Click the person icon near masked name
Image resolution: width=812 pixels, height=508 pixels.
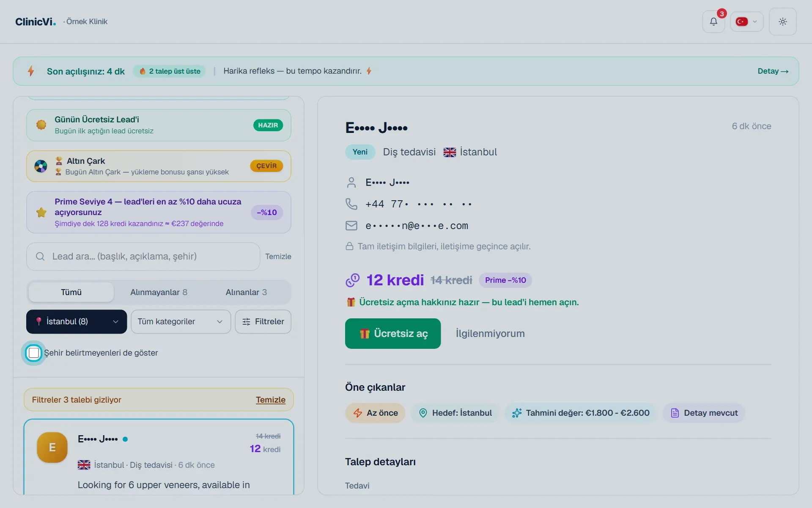pyautogui.click(x=351, y=182)
